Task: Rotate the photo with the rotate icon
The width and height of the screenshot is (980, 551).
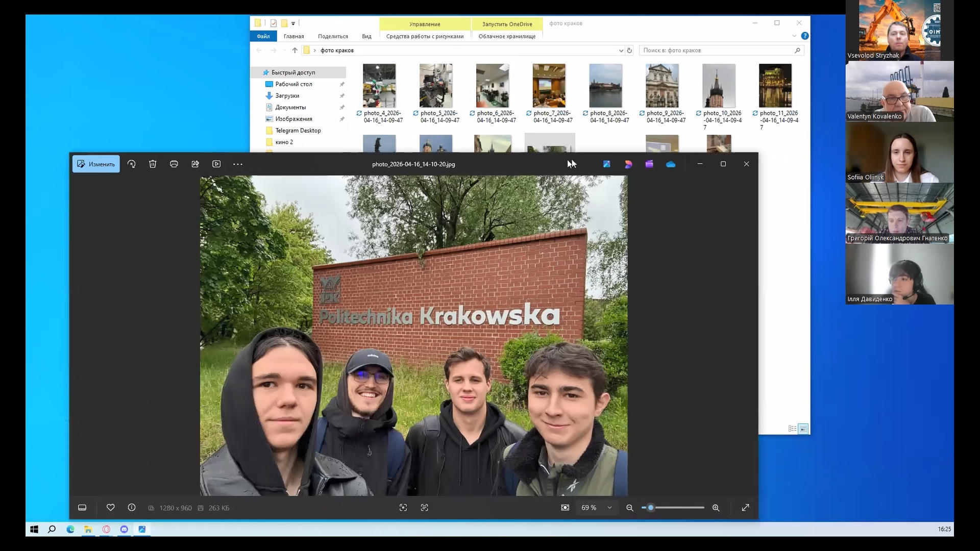Action: click(x=132, y=164)
